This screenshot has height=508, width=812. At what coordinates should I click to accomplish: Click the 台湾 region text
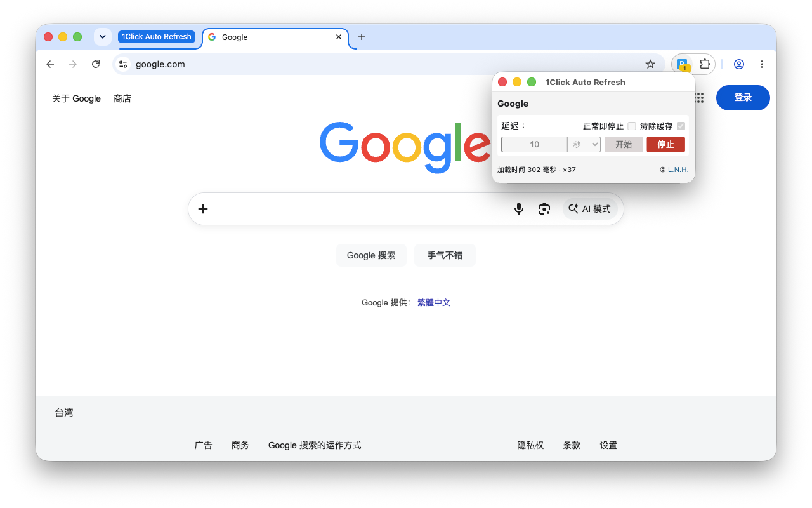tap(64, 413)
